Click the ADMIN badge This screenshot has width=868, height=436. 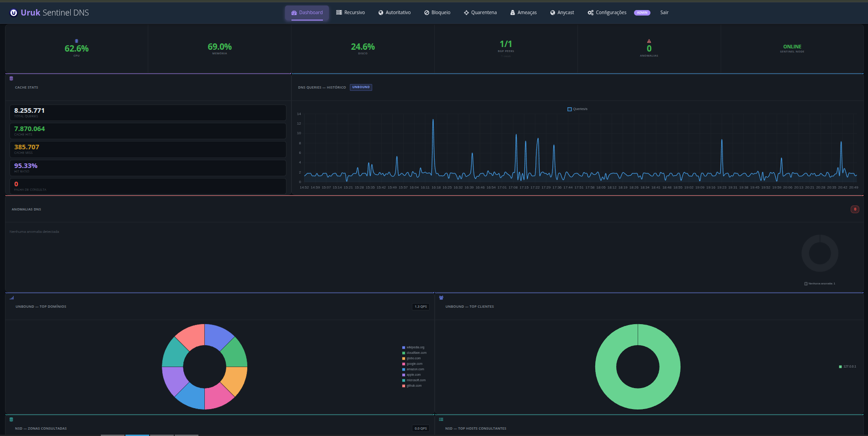642,13
